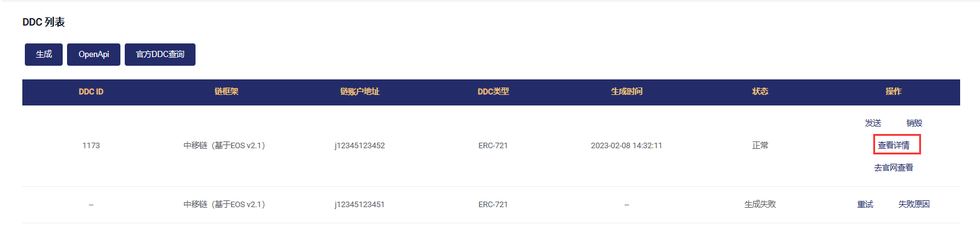
Task: Select account address j12345123451
Action: coord(359,205)
